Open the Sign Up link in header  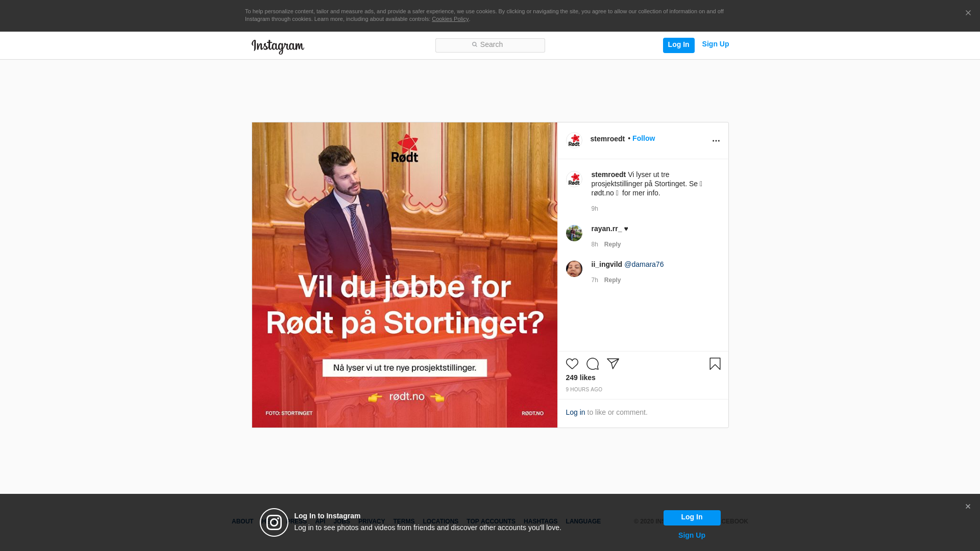coord(715,44)
